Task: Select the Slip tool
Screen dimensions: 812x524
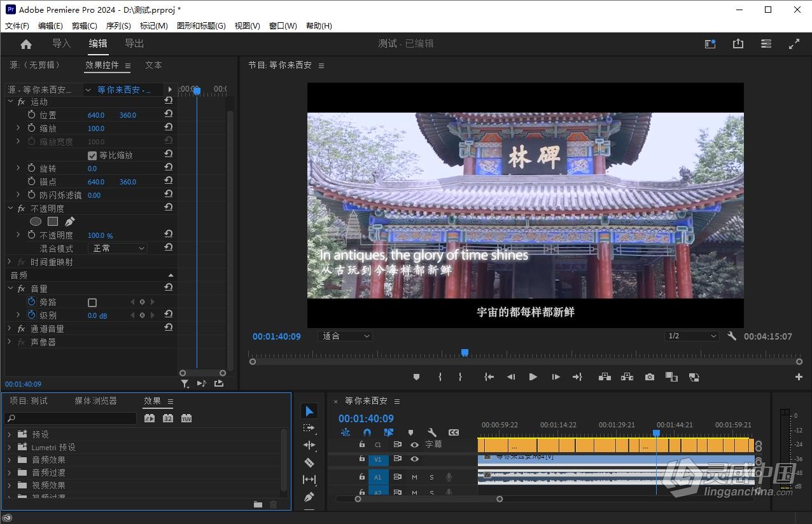Action: coord(309,479)
